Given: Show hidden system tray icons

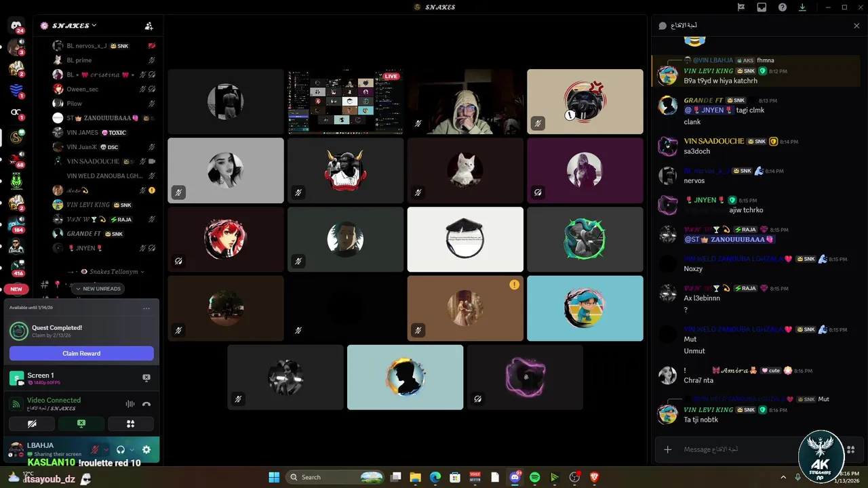Looking at the screenshot, I should [784, 477].
